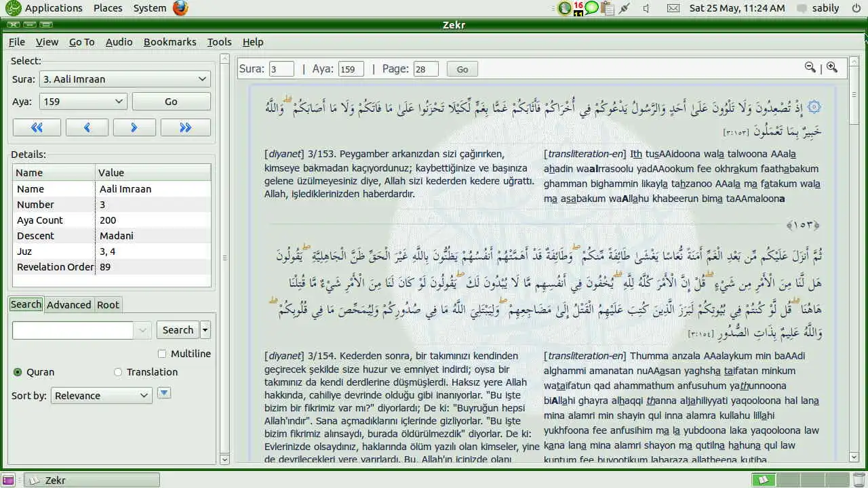Image resolution: width=868 pixels, height=488 pixels.
Task: Open the System menu
Action: 150,8
